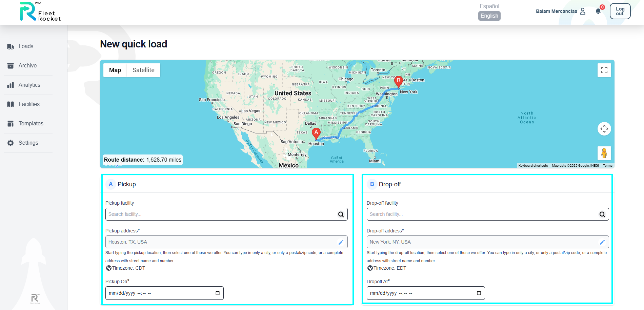The width and height of the screenshot is (644, 310).
Task: Switch language to Español
Action: click(x=489, y=6)
